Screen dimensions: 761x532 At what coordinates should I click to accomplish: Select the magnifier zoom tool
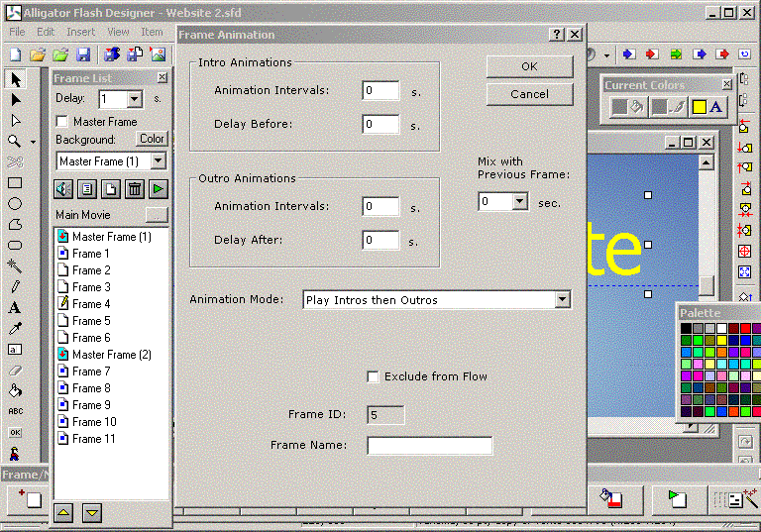click(x=15, y=142)
